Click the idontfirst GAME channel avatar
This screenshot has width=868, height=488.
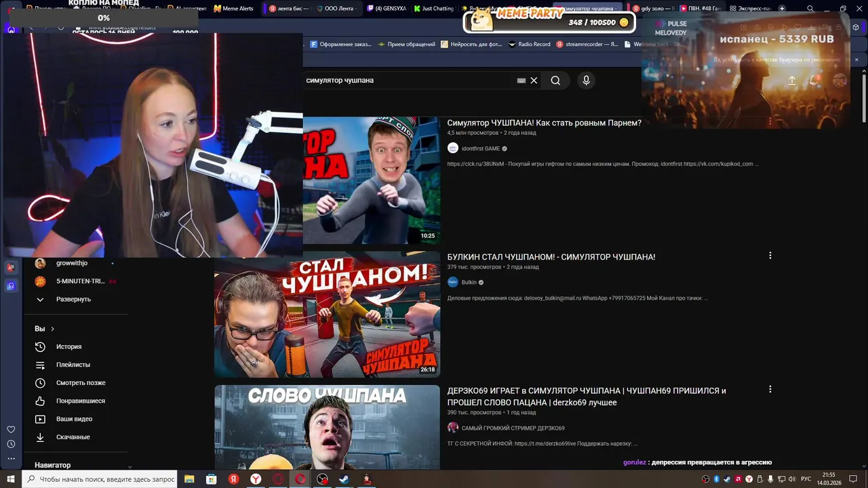(453, 148)
